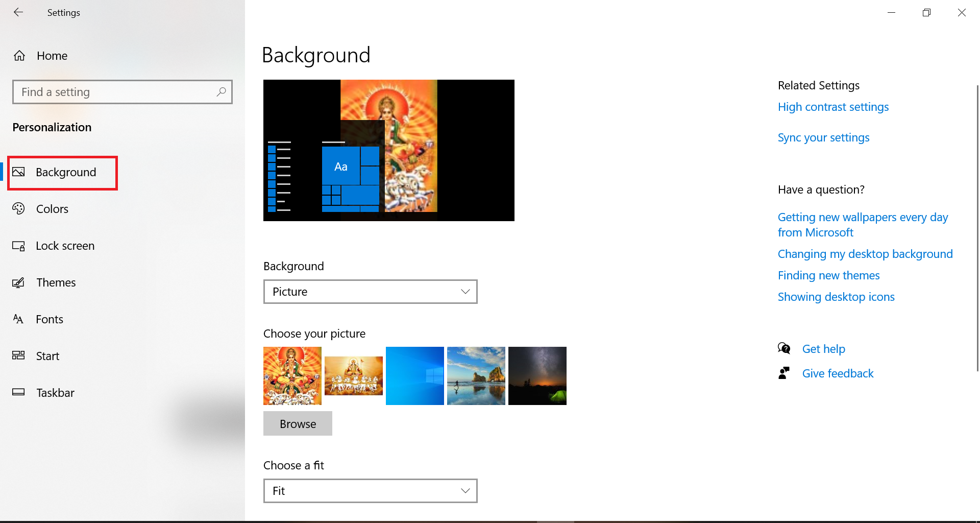This screenshot has width=980, height=523.
Task: Open Finding new themes link
Action: click(828, 275)
